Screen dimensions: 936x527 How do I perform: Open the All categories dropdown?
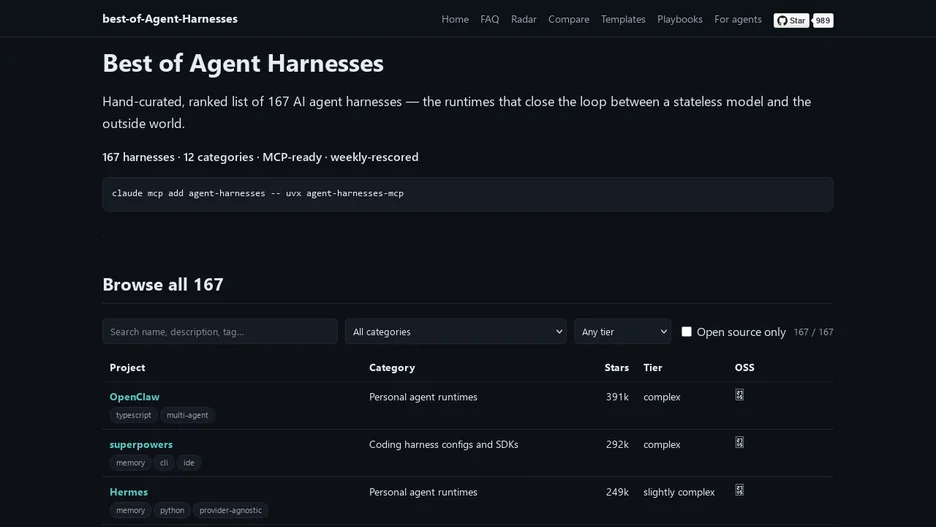point(455,331)
